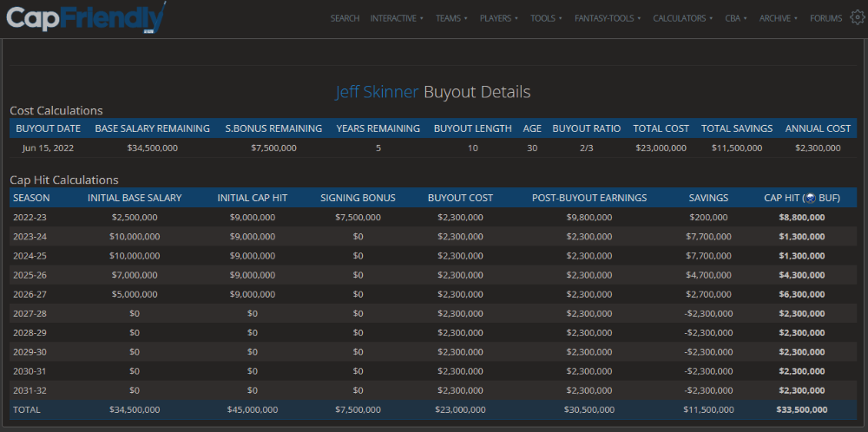Select the TOTAL row label

click(x=27, y=409)
